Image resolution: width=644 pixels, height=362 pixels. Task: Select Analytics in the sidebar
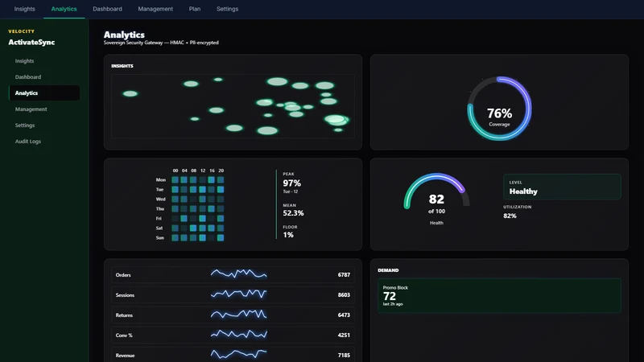click(x=44, y=93)
